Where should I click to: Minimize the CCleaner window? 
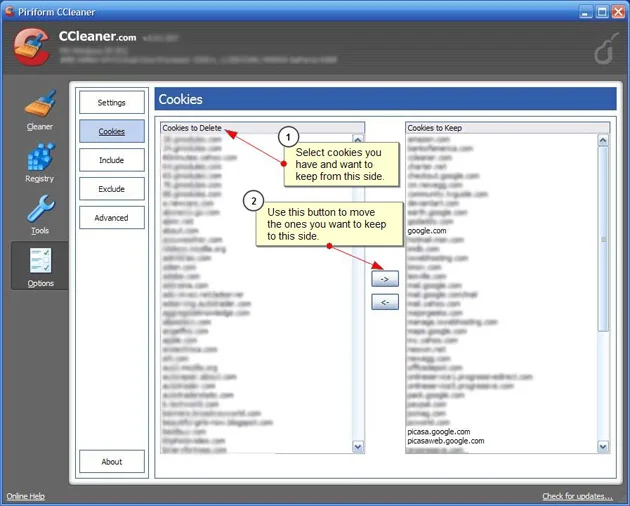point(586,12)
